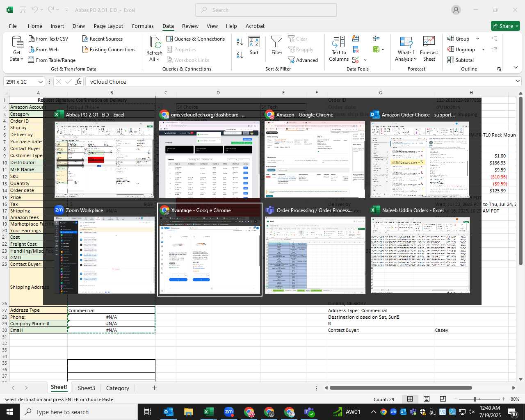Open the Category sheet tab
This screenshot has width=525, height=420.
(117, 388)
